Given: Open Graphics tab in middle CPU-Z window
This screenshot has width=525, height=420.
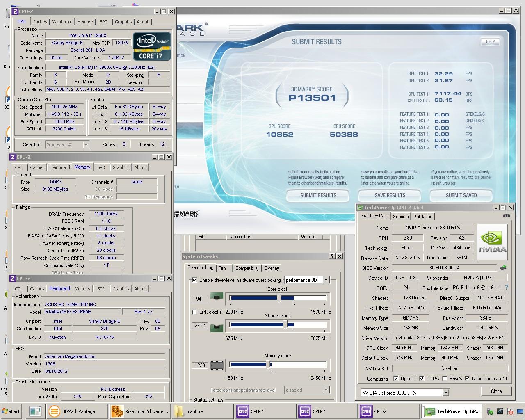Looking at the screenshot, I should 121,167.
